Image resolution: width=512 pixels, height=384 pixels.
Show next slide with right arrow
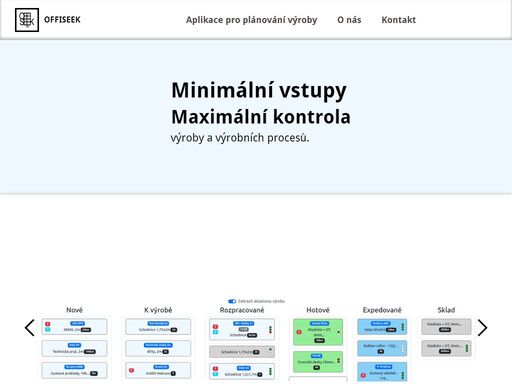tap(482, 328)
